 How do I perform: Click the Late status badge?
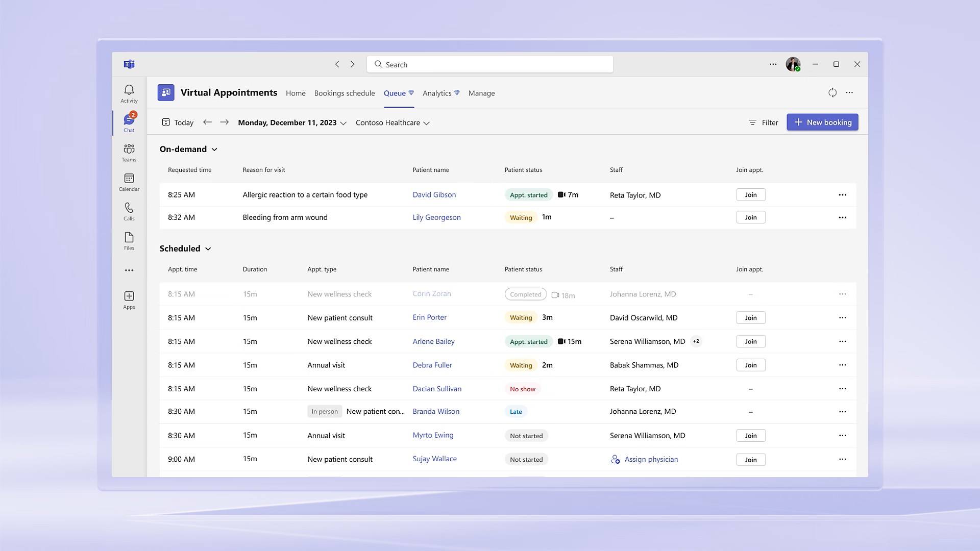516,412
